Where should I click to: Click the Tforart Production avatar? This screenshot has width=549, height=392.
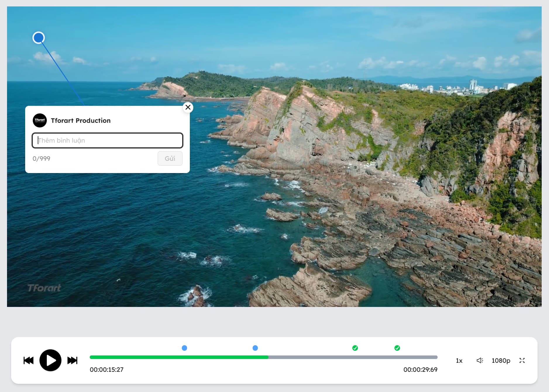point(40,120)
